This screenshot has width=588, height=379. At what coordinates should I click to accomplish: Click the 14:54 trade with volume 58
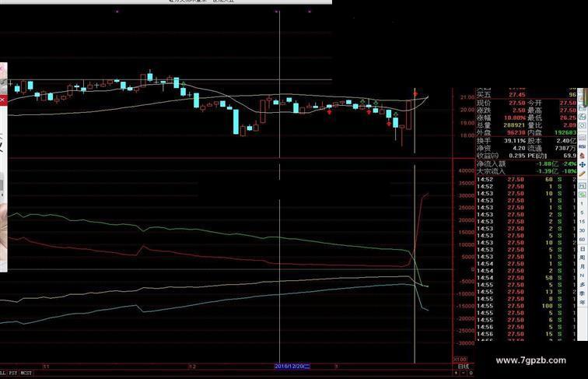[527, 278]
